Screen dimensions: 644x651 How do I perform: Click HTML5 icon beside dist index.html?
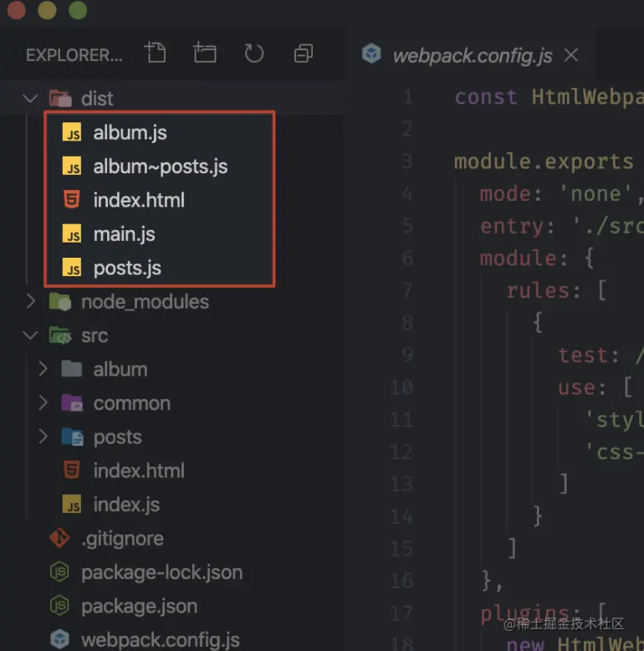72,200
